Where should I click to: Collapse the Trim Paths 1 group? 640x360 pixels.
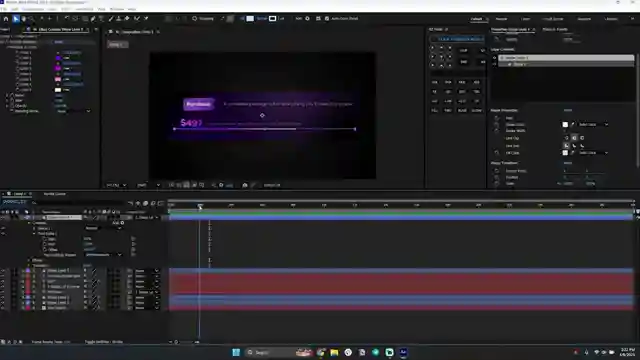pos(34,233)
